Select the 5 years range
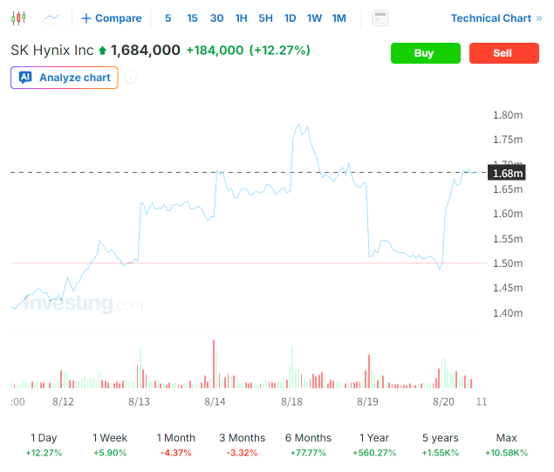Screen dimensions: 554x472 (440, 445)
